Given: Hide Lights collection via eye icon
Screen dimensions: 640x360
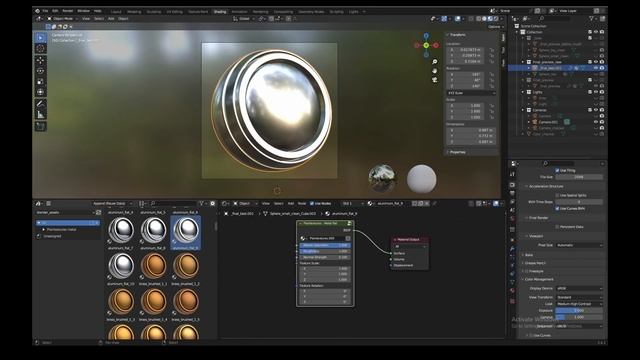Looking at the screenshot, I should point(596,92).
